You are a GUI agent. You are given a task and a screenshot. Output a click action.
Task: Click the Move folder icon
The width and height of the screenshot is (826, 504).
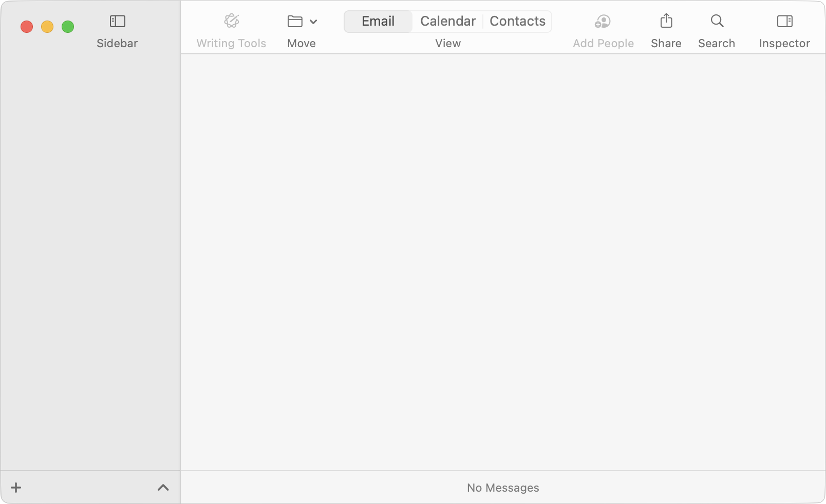point(295,22)
